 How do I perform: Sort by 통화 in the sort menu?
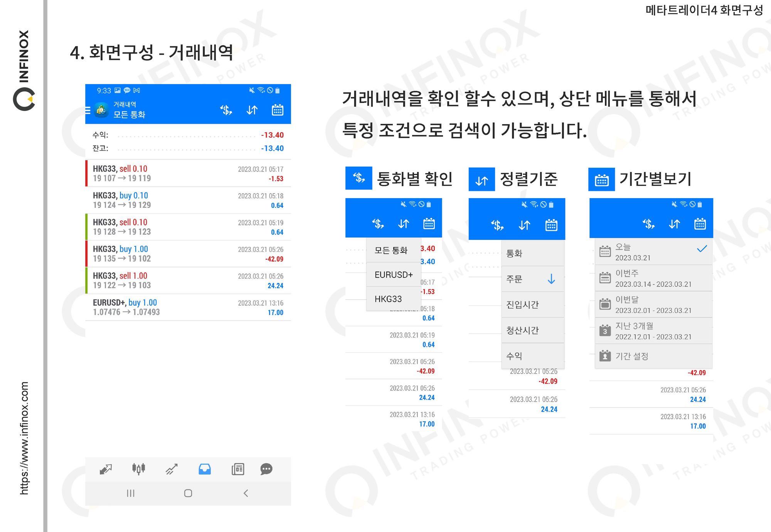coord(533,253)
